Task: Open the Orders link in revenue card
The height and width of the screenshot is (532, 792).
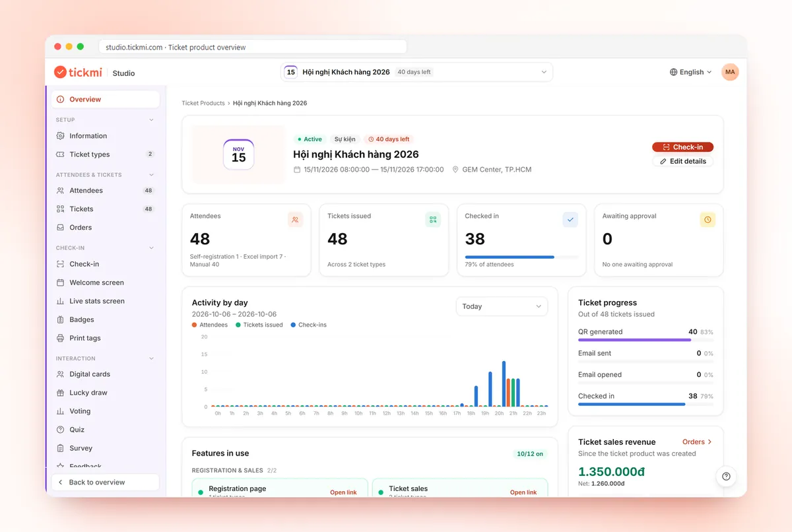Action: 697,442
